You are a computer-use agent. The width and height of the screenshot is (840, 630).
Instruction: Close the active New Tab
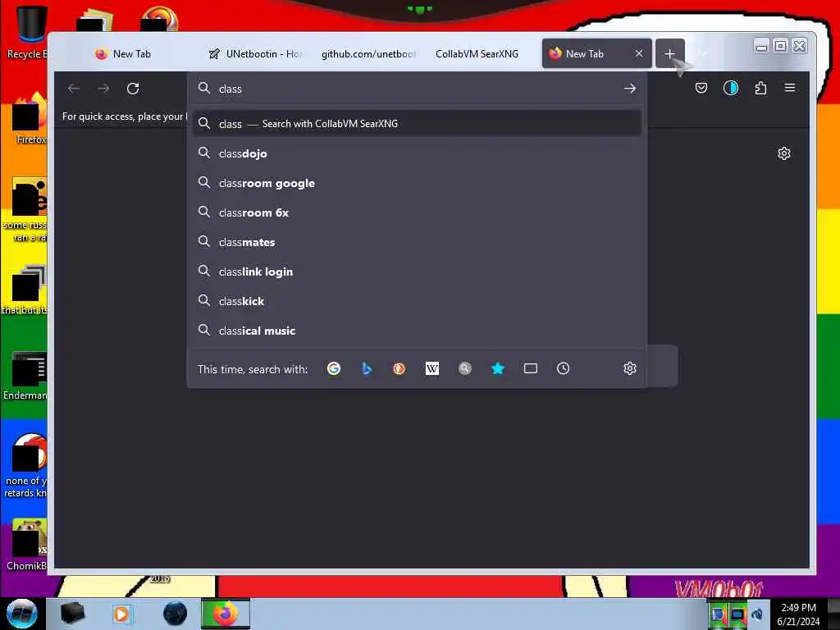click(x=638, y=53)
